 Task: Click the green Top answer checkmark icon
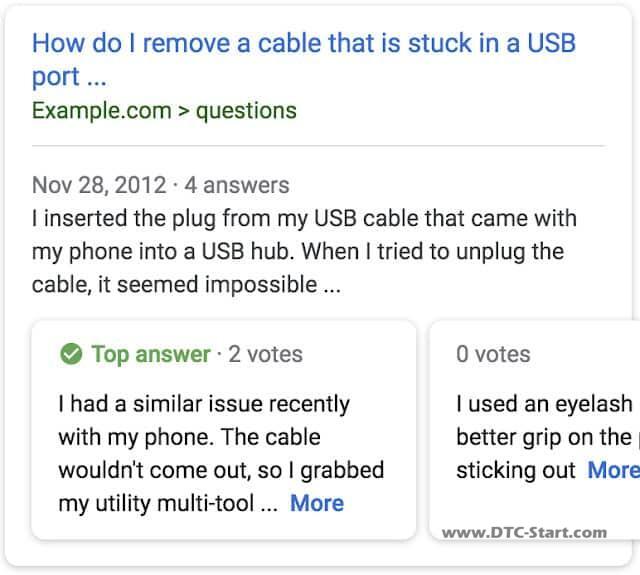point(71,354)
